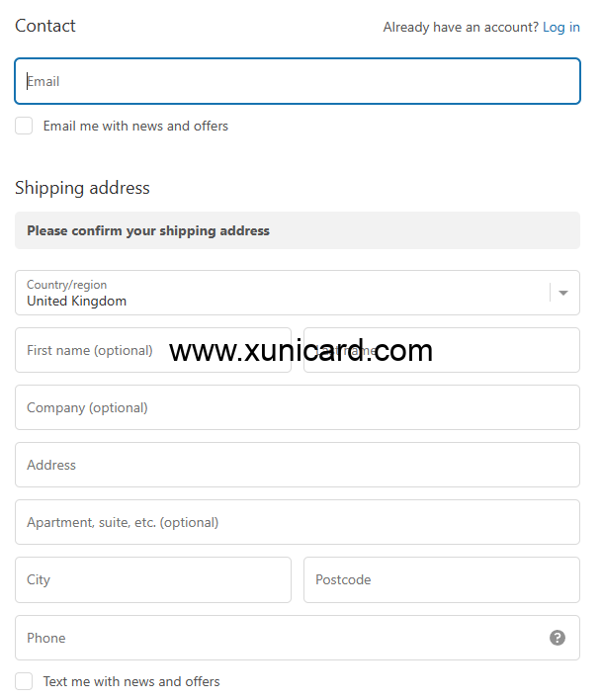Screen dimensions: 601x700
Task: Focus the Email input field
Action: pyautogui.click(x=297, y=81)
